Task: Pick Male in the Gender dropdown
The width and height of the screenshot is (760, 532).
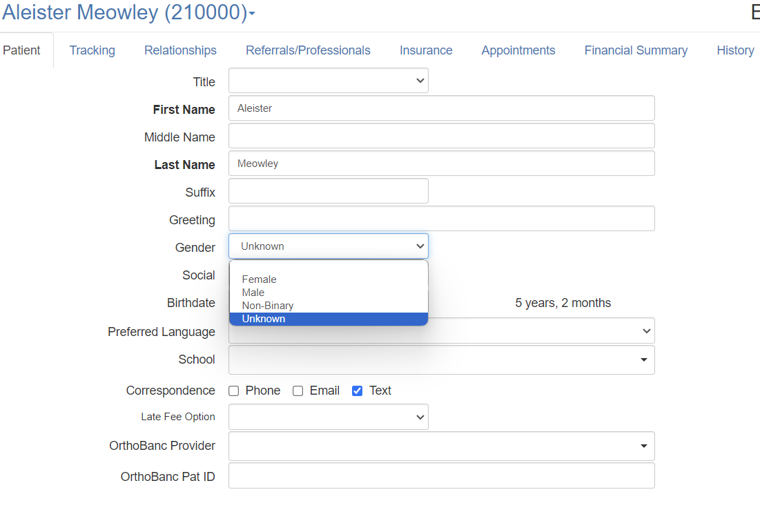Action: point(253,293)
